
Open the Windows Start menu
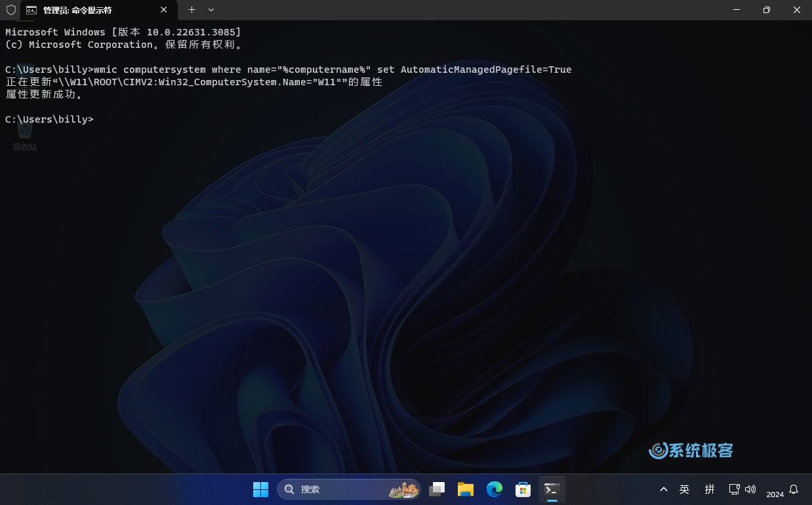(260, 489)
